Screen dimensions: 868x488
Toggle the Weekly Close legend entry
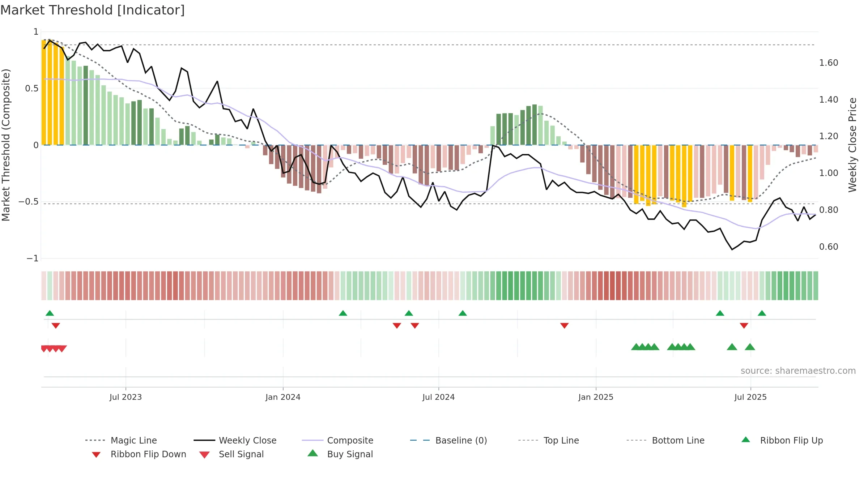[235, 440]
